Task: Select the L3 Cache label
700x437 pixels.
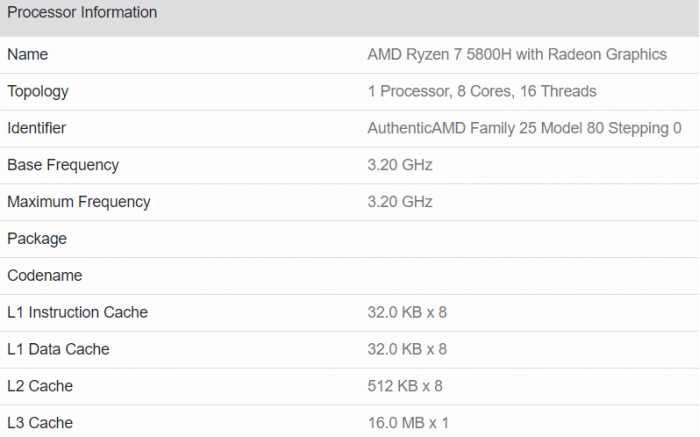Action: click(40, 423)
